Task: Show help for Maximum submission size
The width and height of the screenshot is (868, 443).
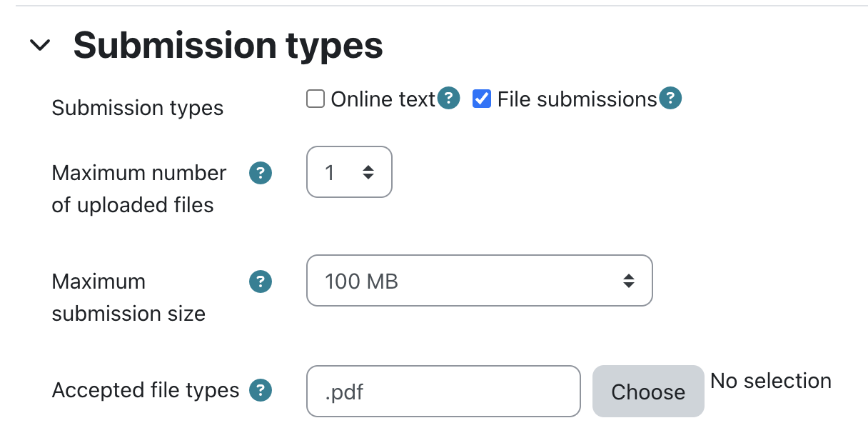Action: point(261,282)
